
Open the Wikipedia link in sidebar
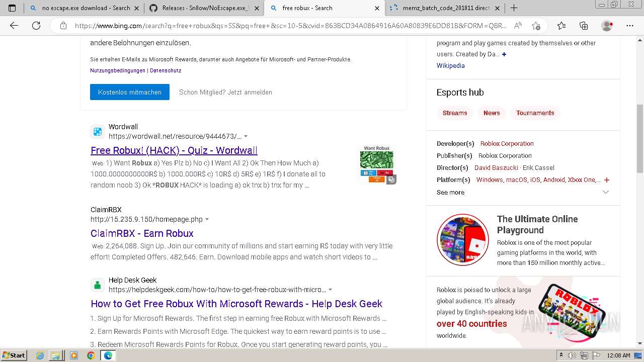(451, 65)
